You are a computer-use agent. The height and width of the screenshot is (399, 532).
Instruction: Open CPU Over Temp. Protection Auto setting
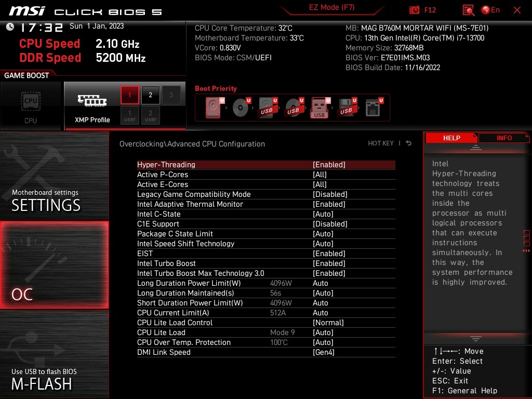323,342
